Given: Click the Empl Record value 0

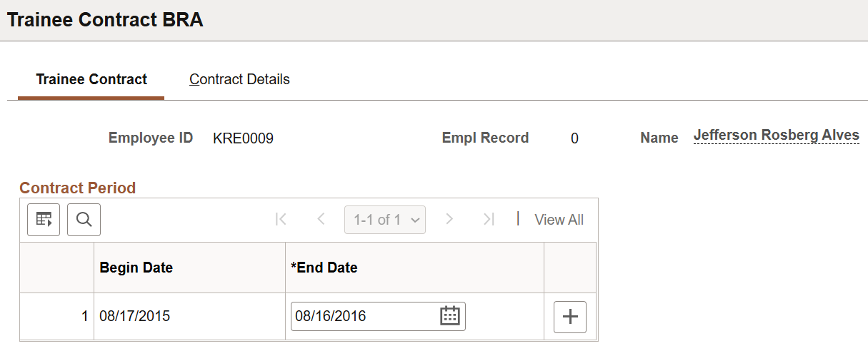Looking at the screenshot, I should (x=574, y=139).
